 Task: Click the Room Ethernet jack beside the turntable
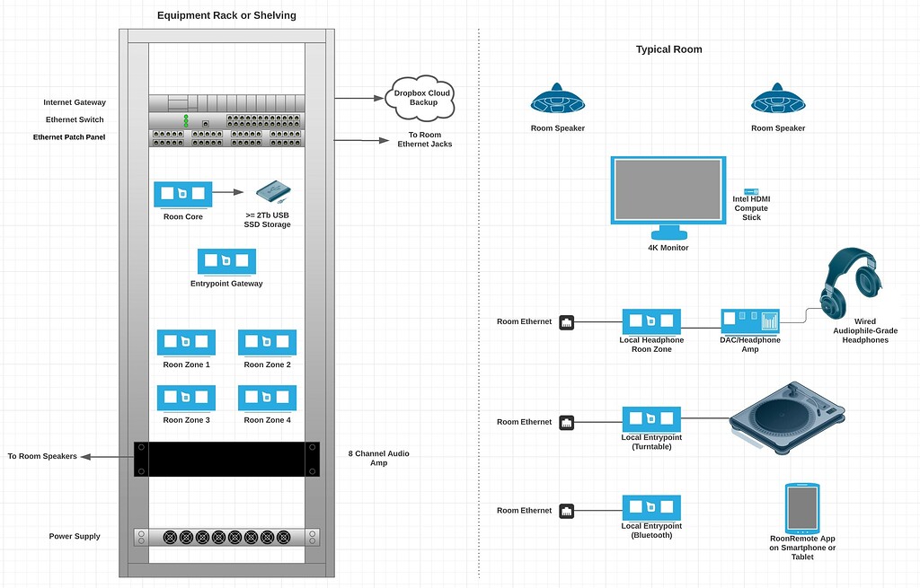coord(566,421)
